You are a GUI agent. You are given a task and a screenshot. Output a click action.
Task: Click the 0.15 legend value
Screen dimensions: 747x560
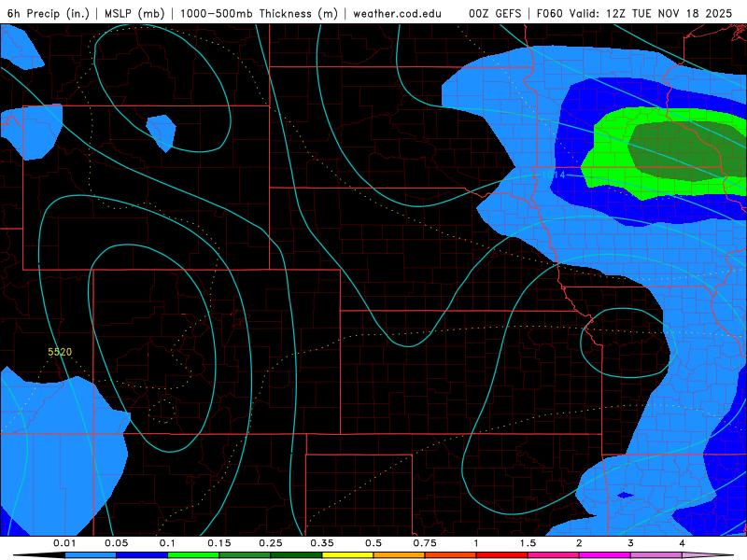click(219, 543)
